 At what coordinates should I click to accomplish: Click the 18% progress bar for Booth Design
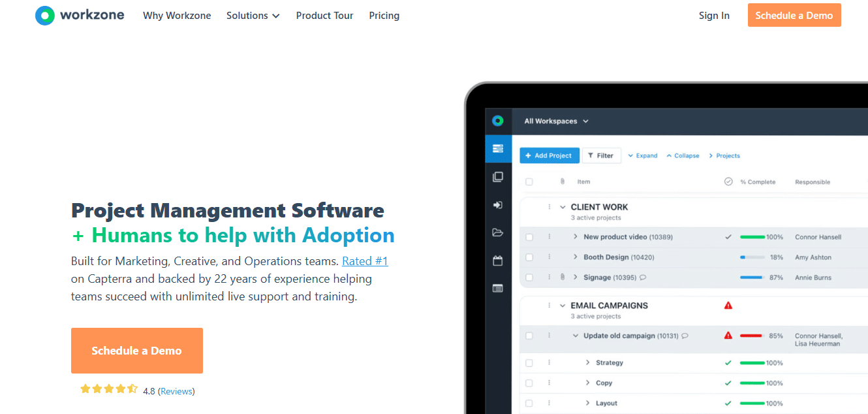(x=752, y=257)
